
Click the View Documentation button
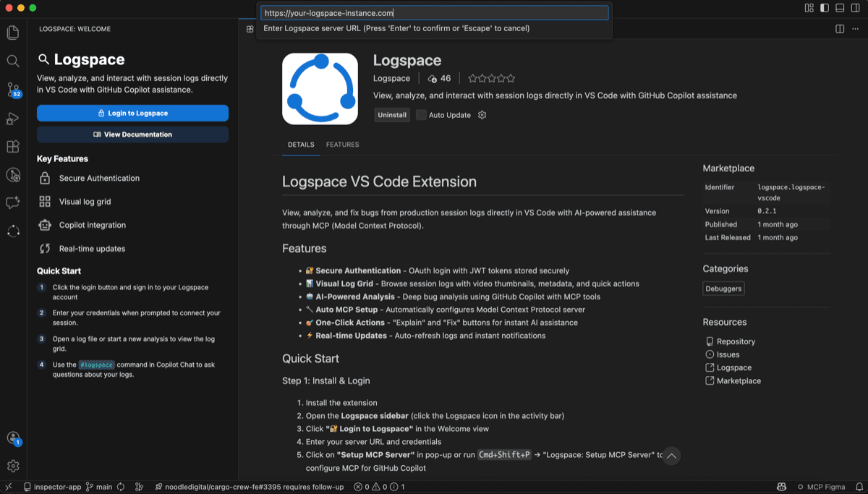click(132, 135)
